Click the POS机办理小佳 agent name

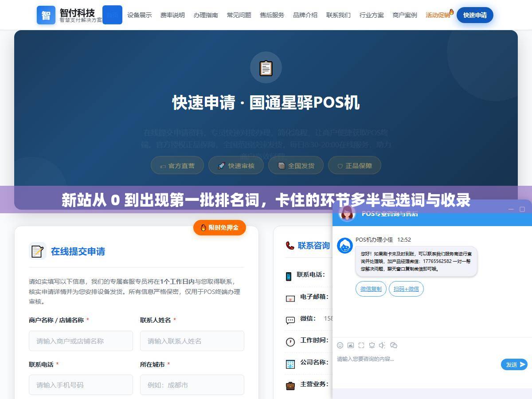pyautogui.click(x=374, y=239)
